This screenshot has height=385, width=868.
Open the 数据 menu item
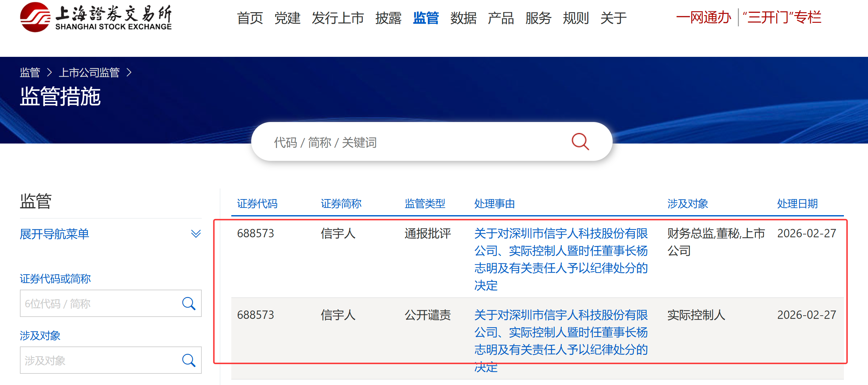tap(463, 18)
